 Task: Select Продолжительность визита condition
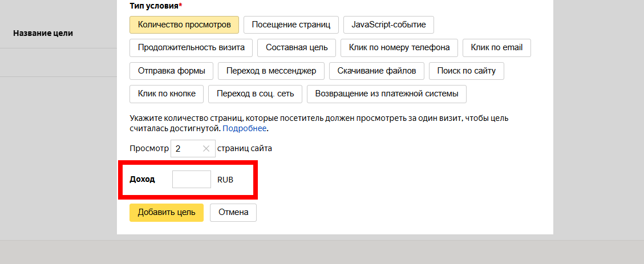(x=191, y=48)
